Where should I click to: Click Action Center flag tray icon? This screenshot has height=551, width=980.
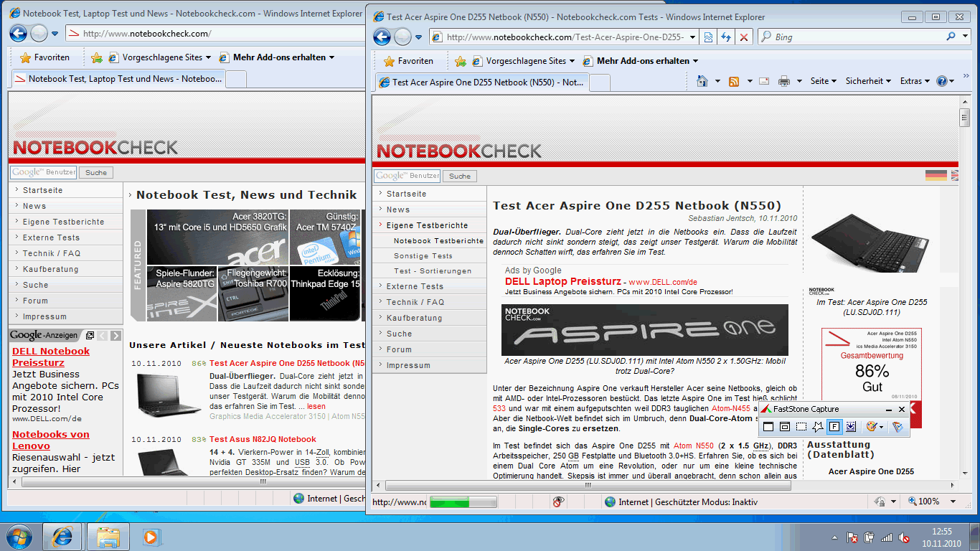852,537
